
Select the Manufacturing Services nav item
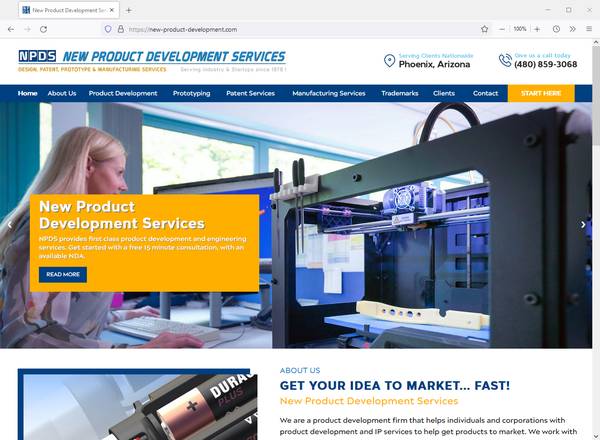click(328, 93)
